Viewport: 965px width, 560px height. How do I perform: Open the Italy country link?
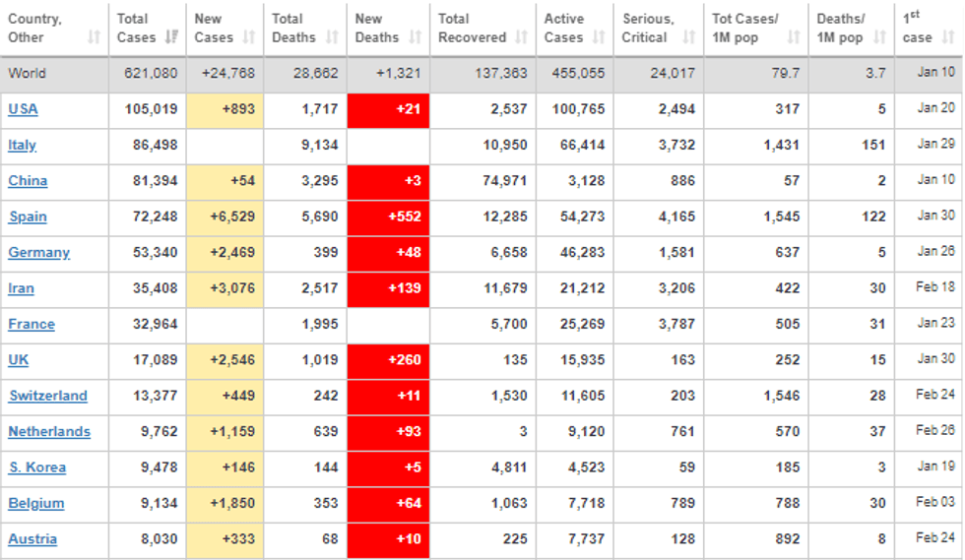(22, 145)
